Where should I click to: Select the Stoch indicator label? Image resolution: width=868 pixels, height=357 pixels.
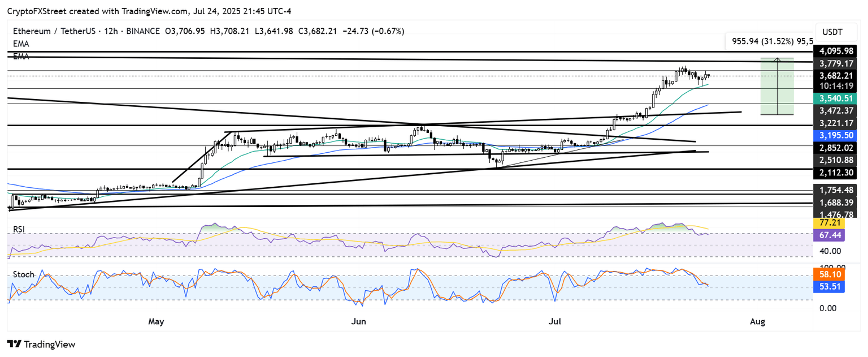point(23,274)
